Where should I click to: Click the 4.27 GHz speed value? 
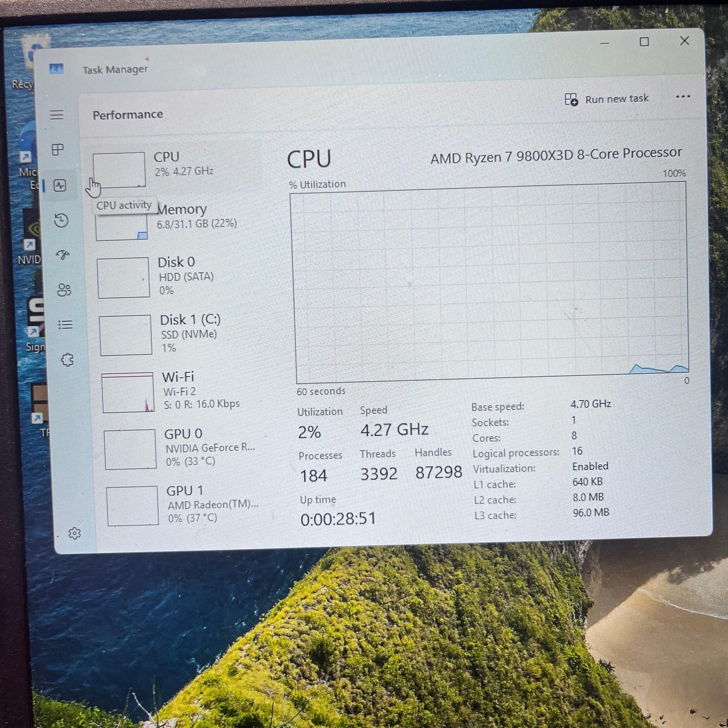[394, 429]
